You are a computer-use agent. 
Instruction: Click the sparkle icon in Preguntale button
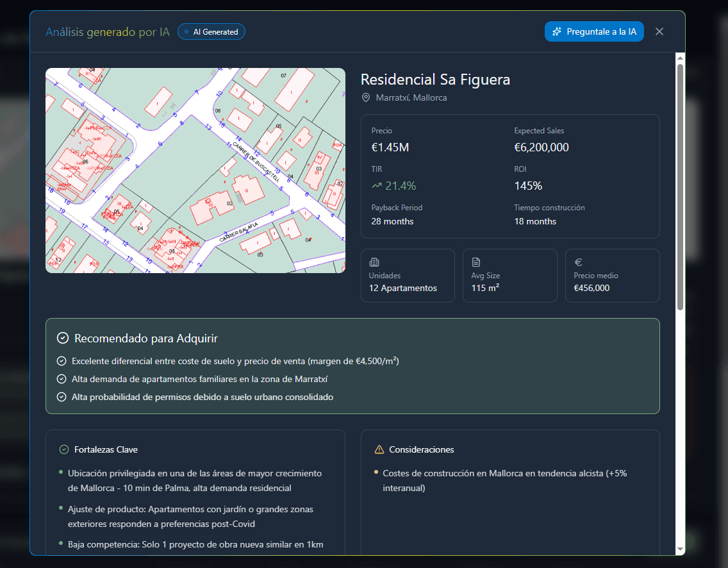click(557, 31)
